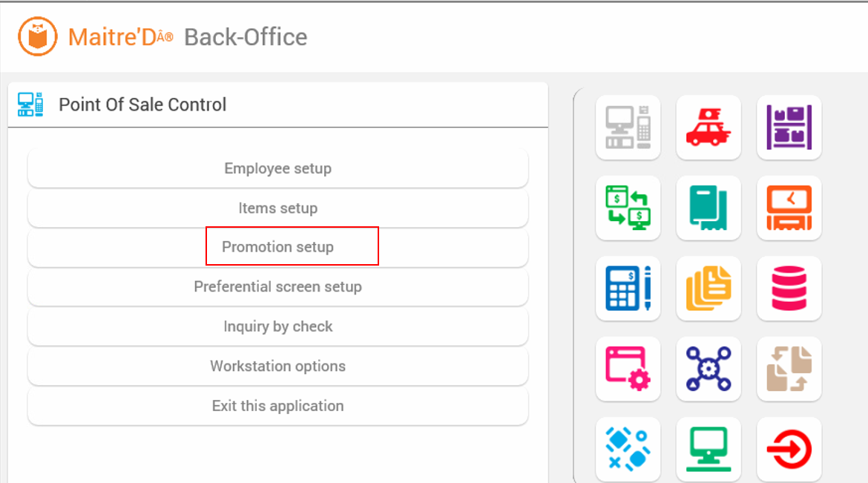Open the orange time clock icon

click(x=789, y=208)
